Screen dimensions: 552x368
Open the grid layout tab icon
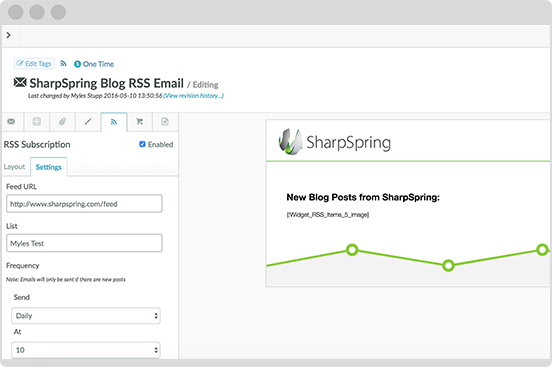point(37,121)
